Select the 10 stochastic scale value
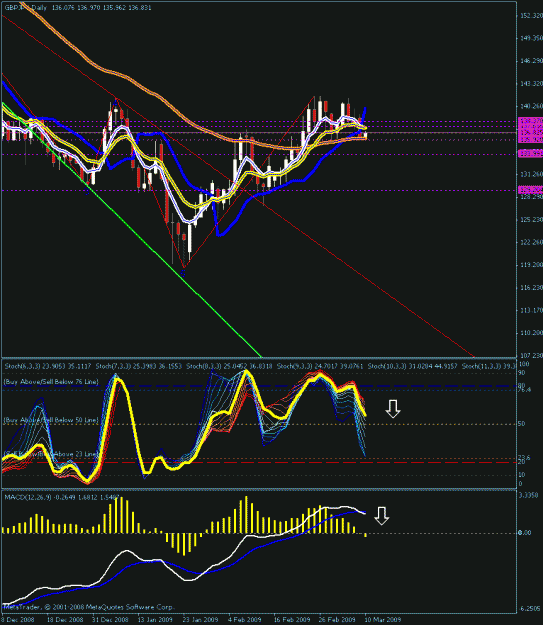This screenshot has height=625, width=543. pyautogui.click(x=521, y=475)
